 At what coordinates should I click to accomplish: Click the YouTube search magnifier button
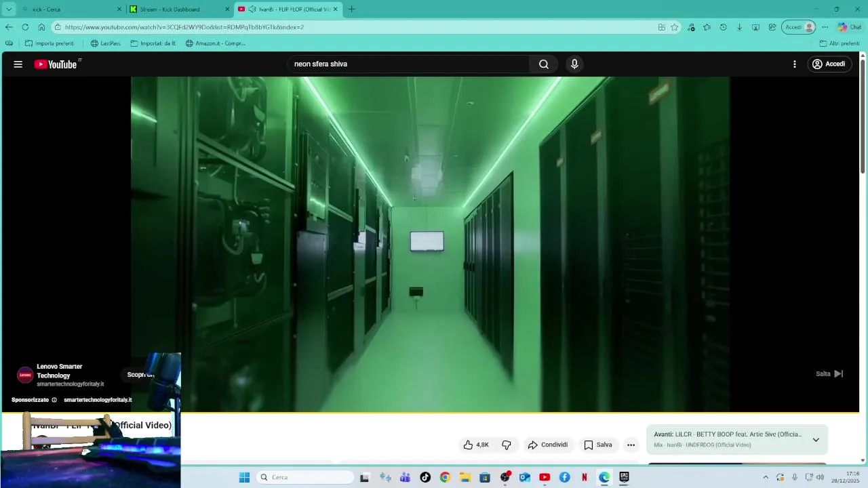point(544,64)
